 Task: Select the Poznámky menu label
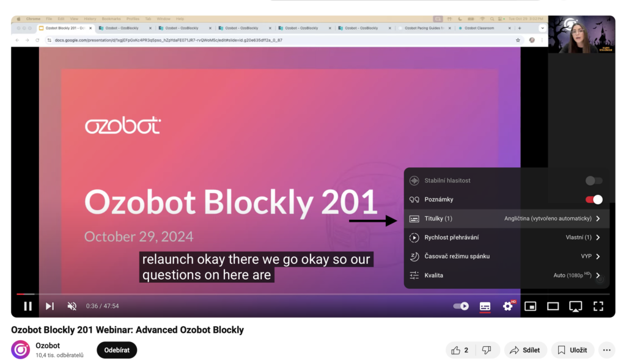[439, 199]
